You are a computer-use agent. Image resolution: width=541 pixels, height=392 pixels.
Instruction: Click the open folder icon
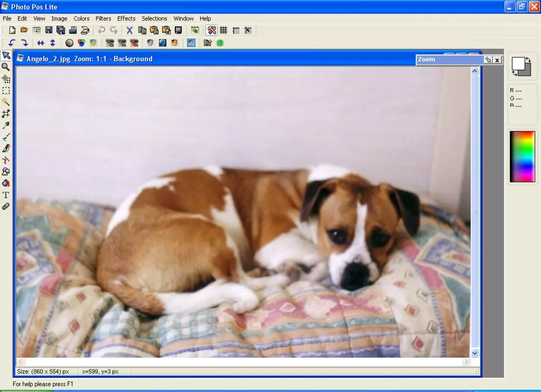(24, 30)
